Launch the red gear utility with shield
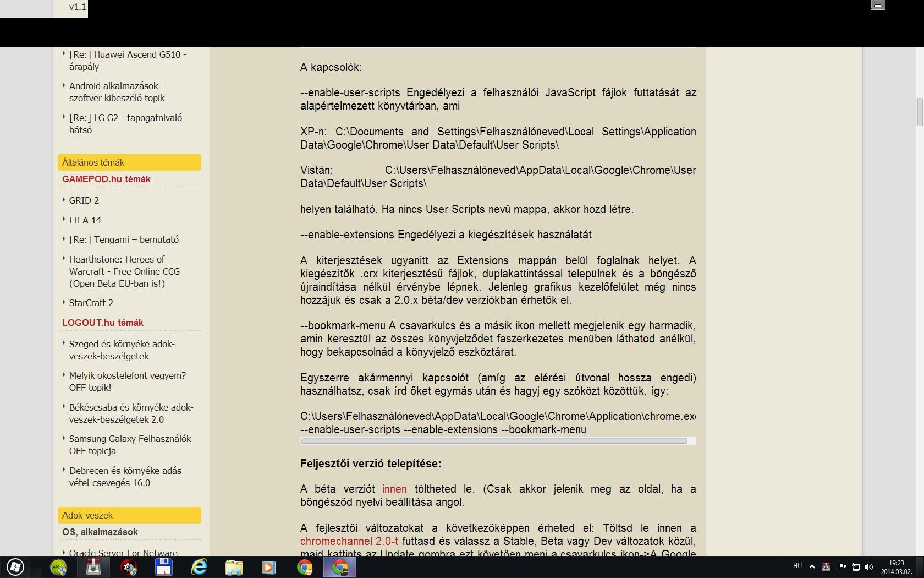Screen dimensions: 924x578 (129, 567)
